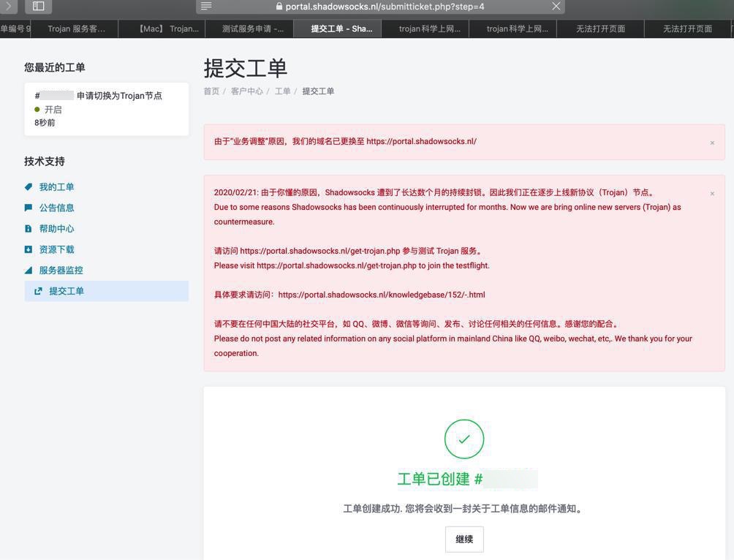The image size is (734, 560).
Task: Open the Reader view icon in address bar
Action: coord(206,6)
